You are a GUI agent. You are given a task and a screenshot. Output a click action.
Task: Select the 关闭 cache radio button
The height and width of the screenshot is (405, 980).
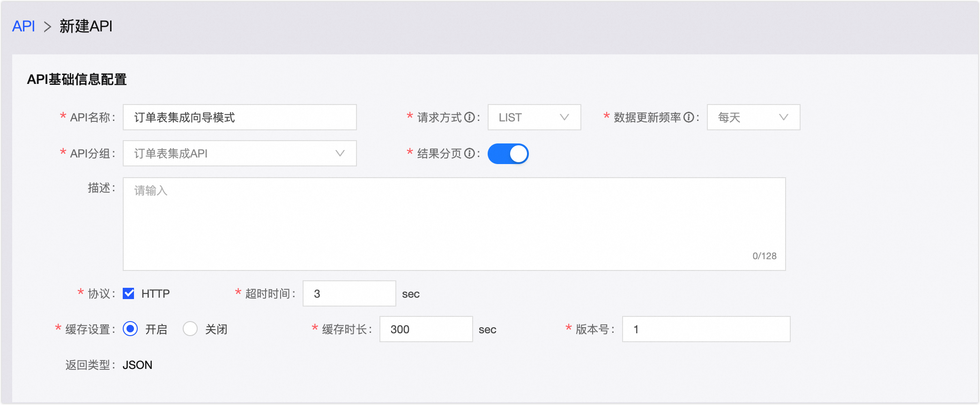pyautogui.click(x=190, y=329)
